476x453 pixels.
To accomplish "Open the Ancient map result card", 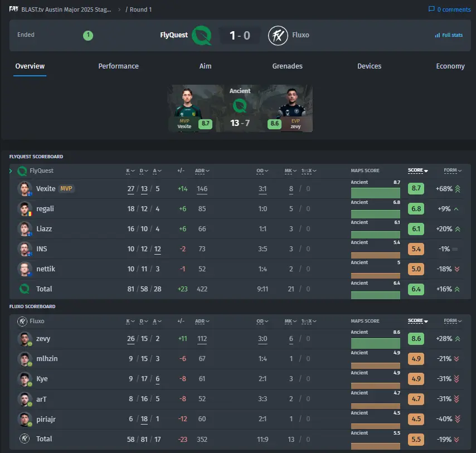I will 240,108.
